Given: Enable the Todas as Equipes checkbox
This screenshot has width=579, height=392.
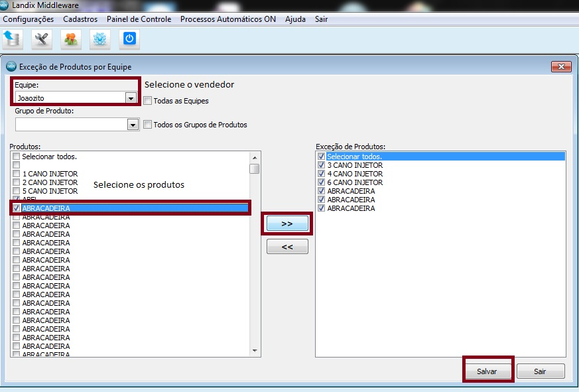Looking at the screenshot, I should [x=148, y=101].
